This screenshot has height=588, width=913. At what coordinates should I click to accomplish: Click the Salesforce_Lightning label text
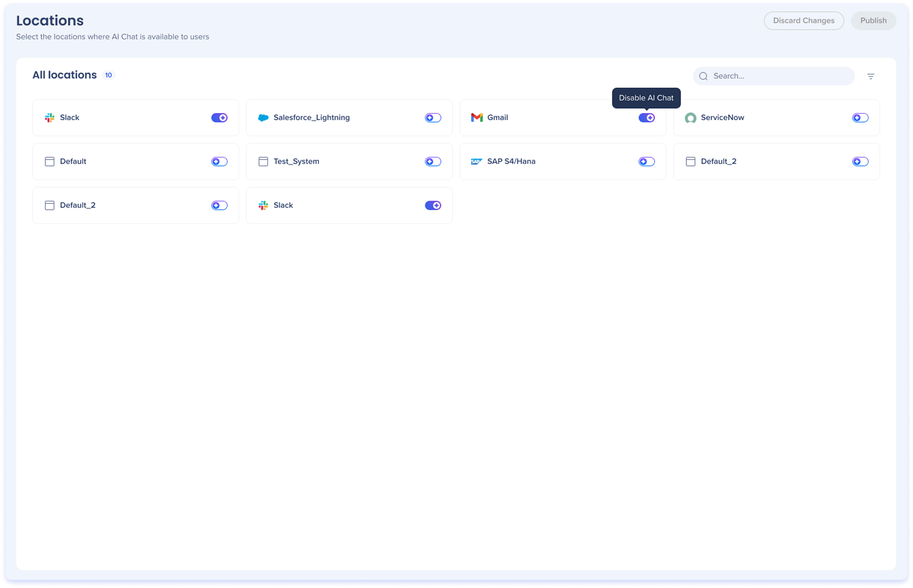tap(311, 118)
